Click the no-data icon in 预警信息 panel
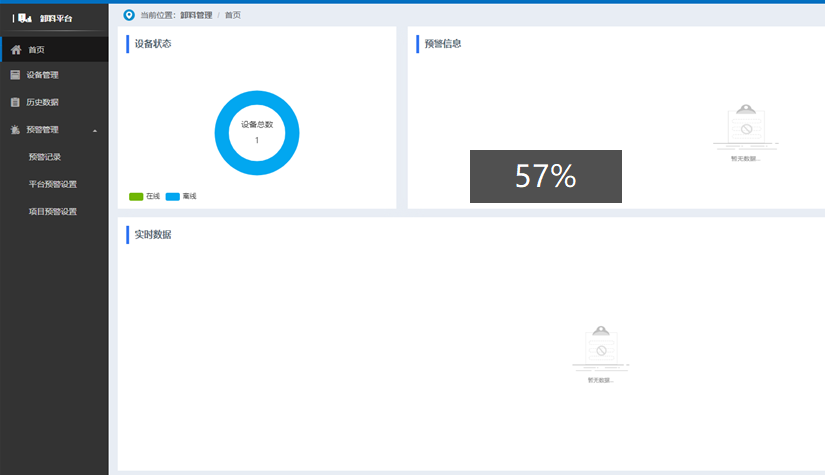 coord(744,127)
